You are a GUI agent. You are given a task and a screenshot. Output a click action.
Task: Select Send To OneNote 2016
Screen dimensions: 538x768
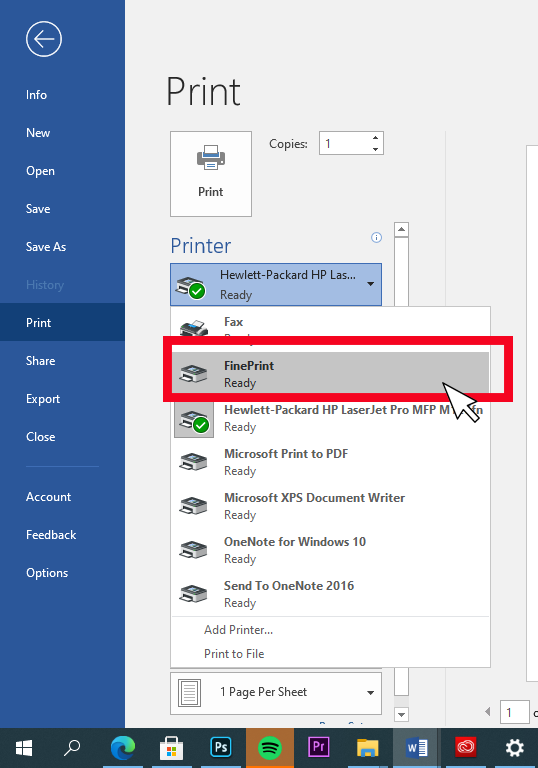coord(330,594)
